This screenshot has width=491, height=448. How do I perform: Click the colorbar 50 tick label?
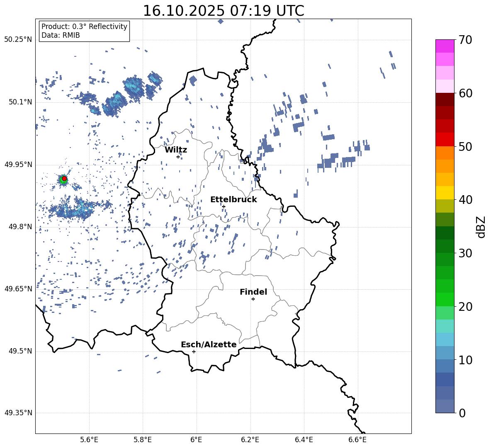point(465,146)
